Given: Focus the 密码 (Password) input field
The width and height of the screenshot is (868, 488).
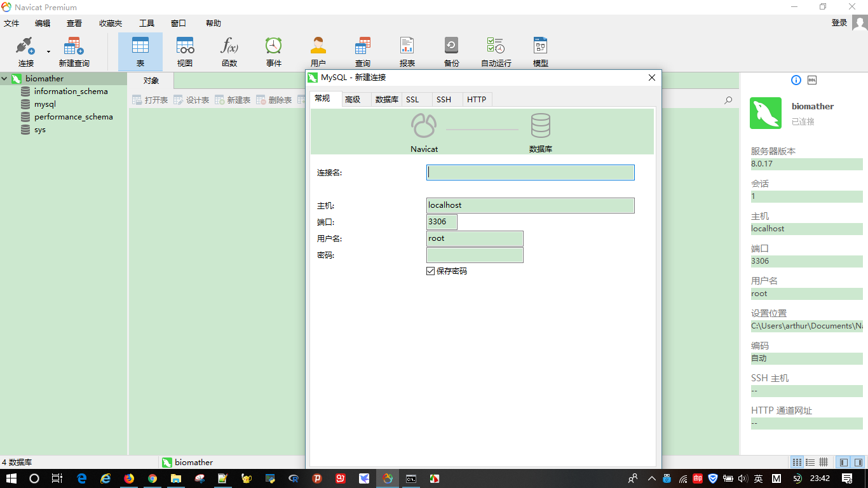Looking at the screenshot, I should click(x=475, y=255).
